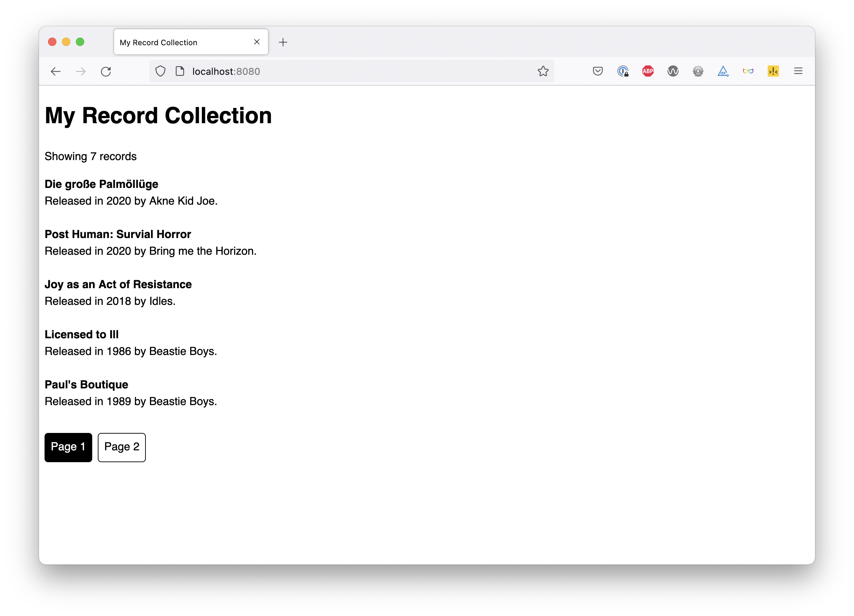Open the Firefox application menu
Screen dimensions: 854x616
[x=798, y=71]
